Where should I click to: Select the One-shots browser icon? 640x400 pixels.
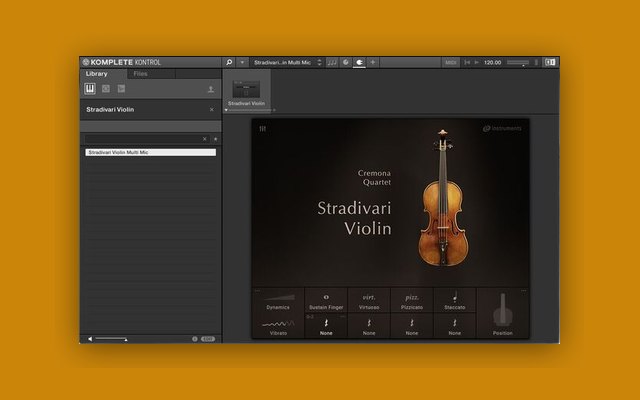point(121,89)
